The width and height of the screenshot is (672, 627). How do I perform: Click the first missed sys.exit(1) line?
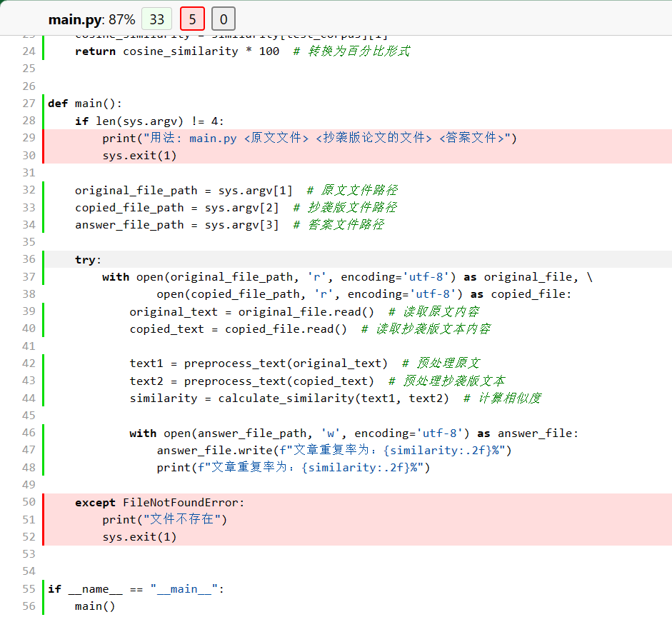[139, 156]
